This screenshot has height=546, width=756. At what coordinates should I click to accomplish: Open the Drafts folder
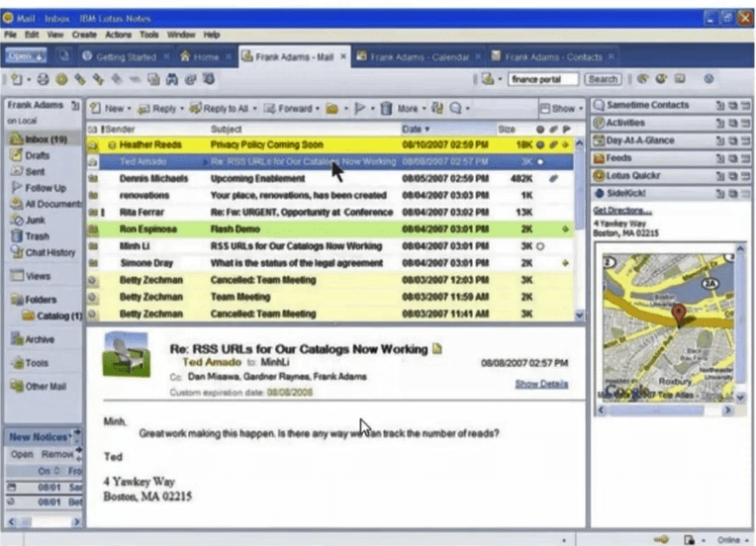tap(37, 155)
